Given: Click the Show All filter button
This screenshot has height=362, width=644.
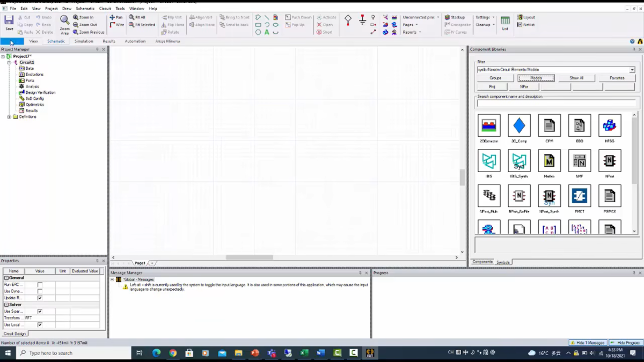Looking at the screenshot, I should (576, 78).
